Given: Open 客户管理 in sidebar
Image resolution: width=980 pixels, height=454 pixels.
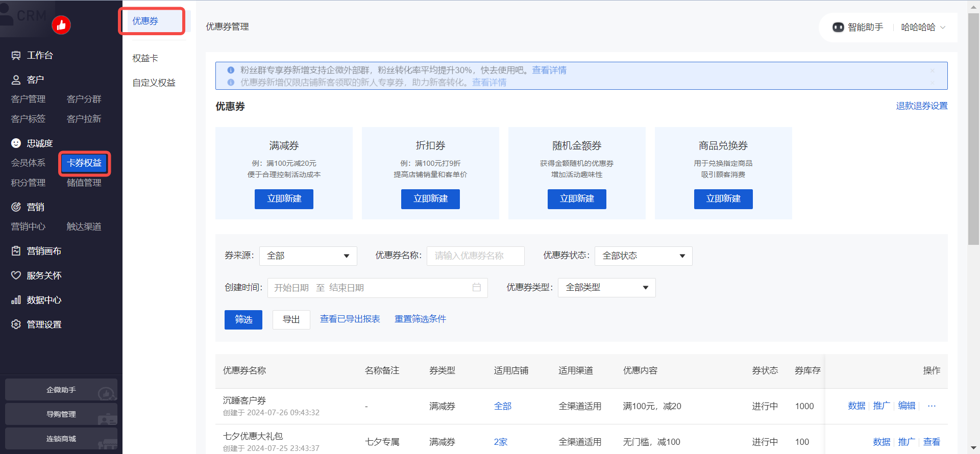Looking at the screenshot, I should [x=29, y=99].
